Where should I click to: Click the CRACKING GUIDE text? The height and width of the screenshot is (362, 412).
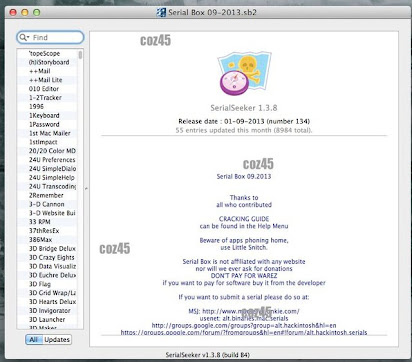(x=244, y=219)
